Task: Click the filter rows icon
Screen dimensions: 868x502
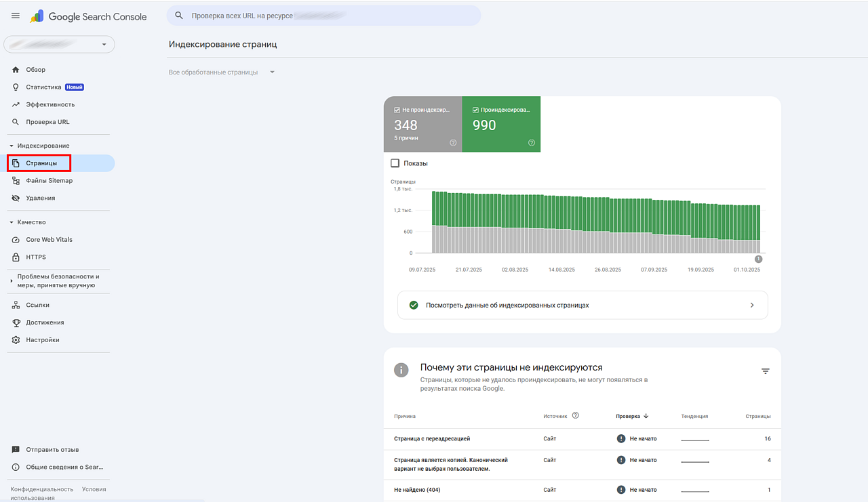Action: (765, 371)
